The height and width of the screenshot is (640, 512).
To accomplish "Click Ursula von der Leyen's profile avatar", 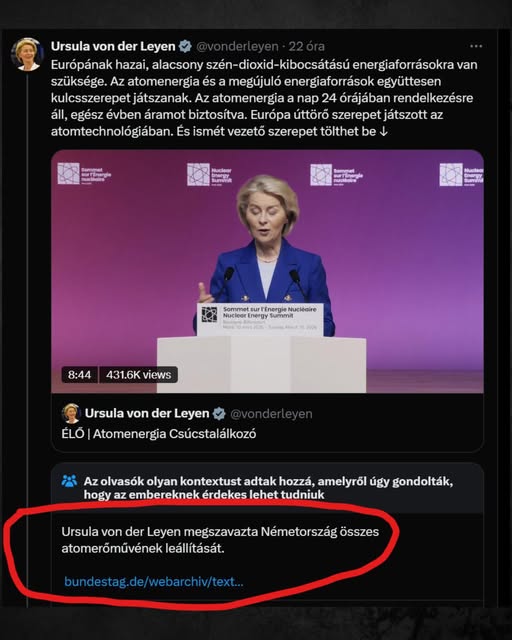I will [x=28, y=54].
